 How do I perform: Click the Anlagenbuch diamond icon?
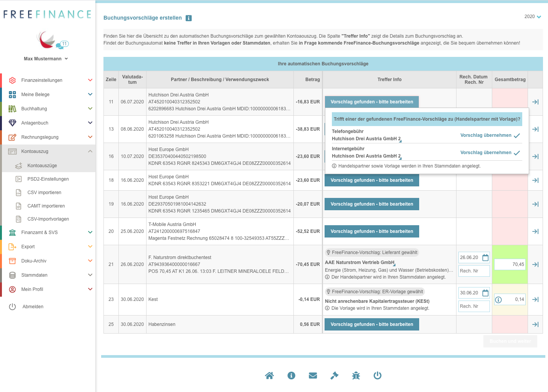point(12,123)
